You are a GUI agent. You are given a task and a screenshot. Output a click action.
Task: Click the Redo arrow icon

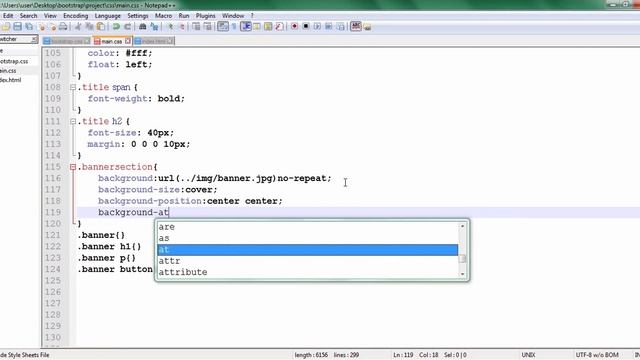[127, 27]
